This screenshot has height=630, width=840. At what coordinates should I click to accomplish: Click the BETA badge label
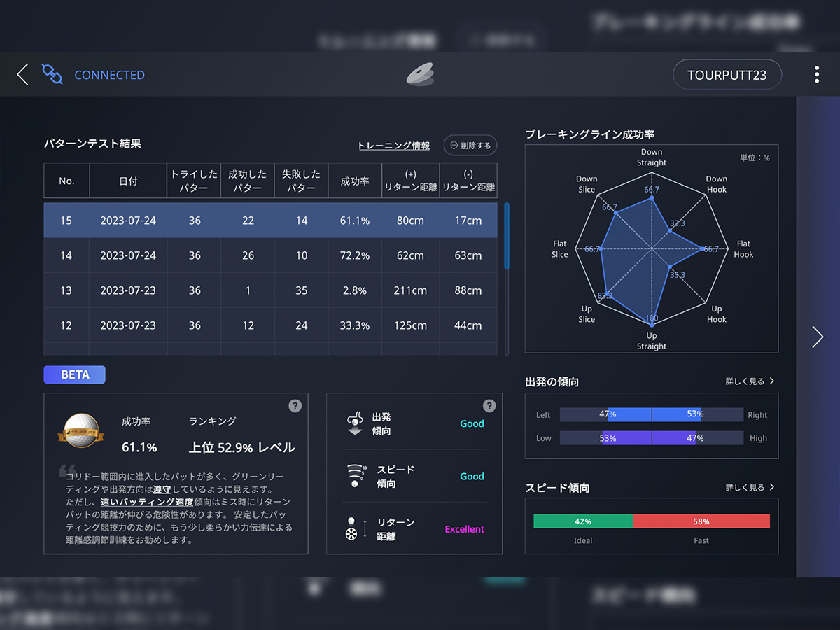point(74,374)
